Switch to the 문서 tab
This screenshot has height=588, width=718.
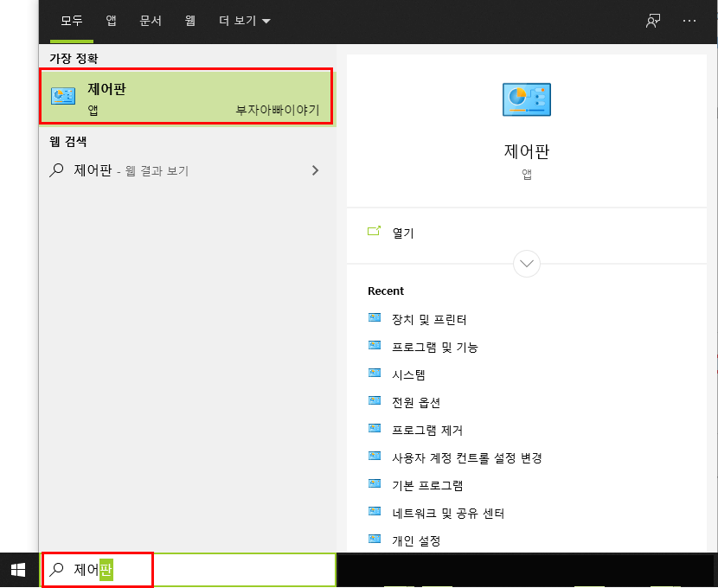tap(151, 21)
